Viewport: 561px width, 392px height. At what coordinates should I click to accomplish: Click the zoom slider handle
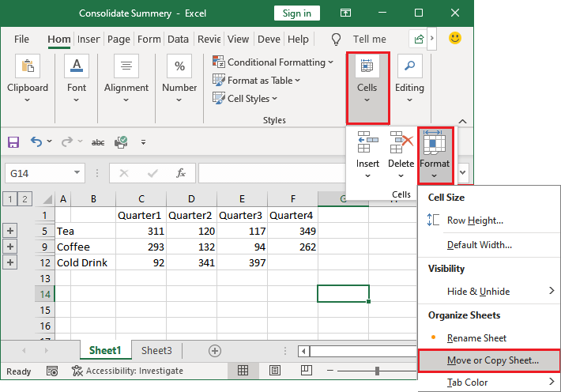coord(377,371)
